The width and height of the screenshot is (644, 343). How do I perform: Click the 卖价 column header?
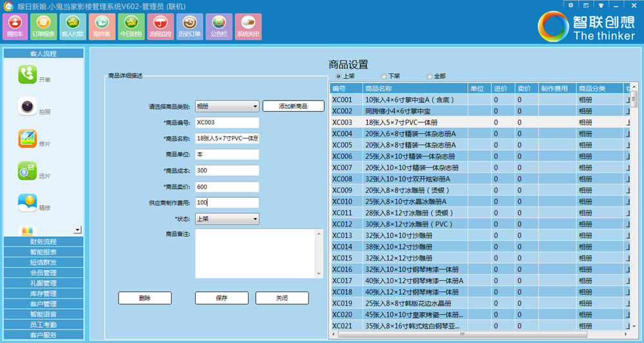[526, 89]
